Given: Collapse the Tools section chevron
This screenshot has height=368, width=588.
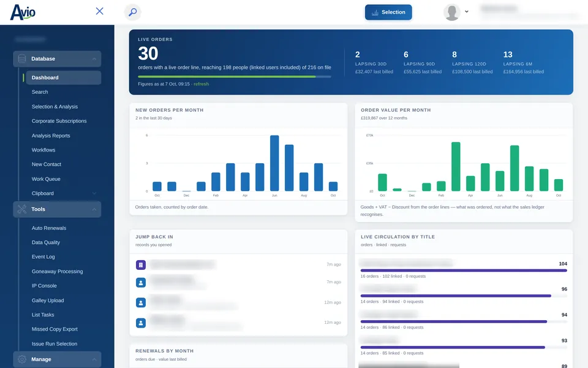Looking at the screenshot, I should [x=94, y=210].
